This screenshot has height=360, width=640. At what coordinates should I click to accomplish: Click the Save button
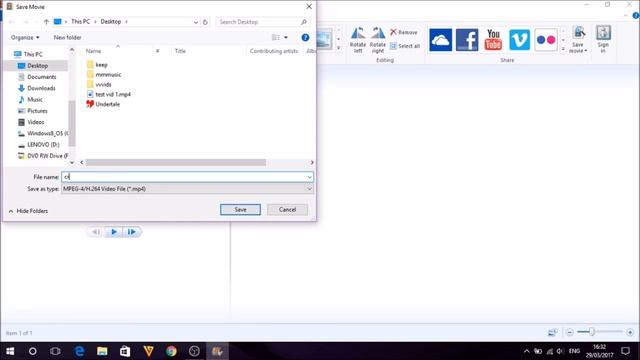[x=240, y=209]
